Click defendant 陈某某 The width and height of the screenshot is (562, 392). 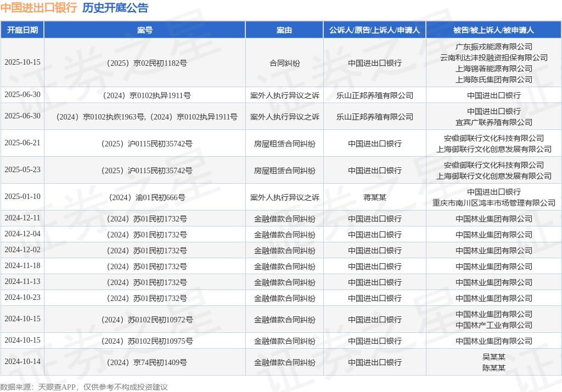tap(494, 368)
